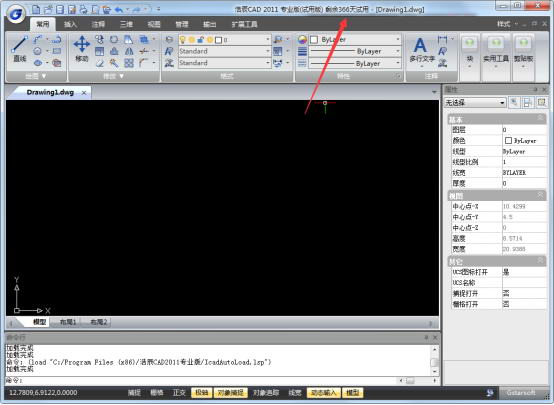The image size is (554, 405).
Task: Switch to the Insert (插入) ribbon tab
Action: click(x=70, y=24)
